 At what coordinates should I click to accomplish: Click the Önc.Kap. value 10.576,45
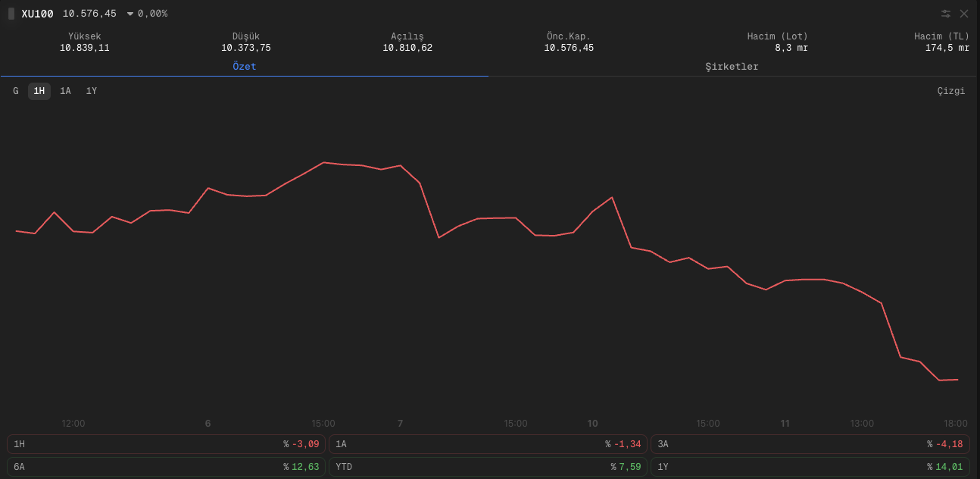click(x=569, y=48)
